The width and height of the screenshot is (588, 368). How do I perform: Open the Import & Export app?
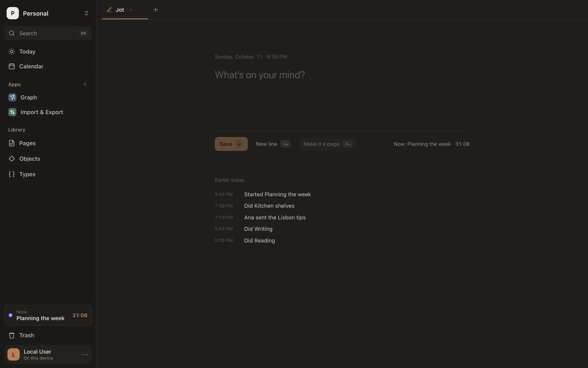[48, 112]
